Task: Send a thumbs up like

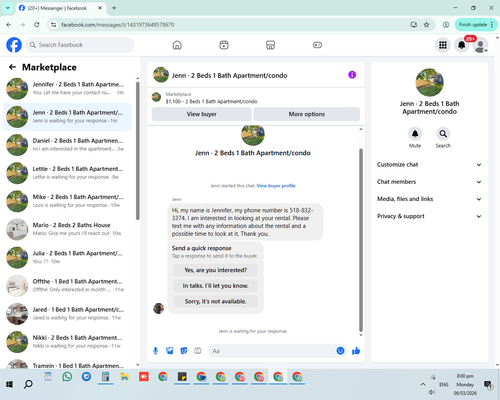Action: click(356, 351)
